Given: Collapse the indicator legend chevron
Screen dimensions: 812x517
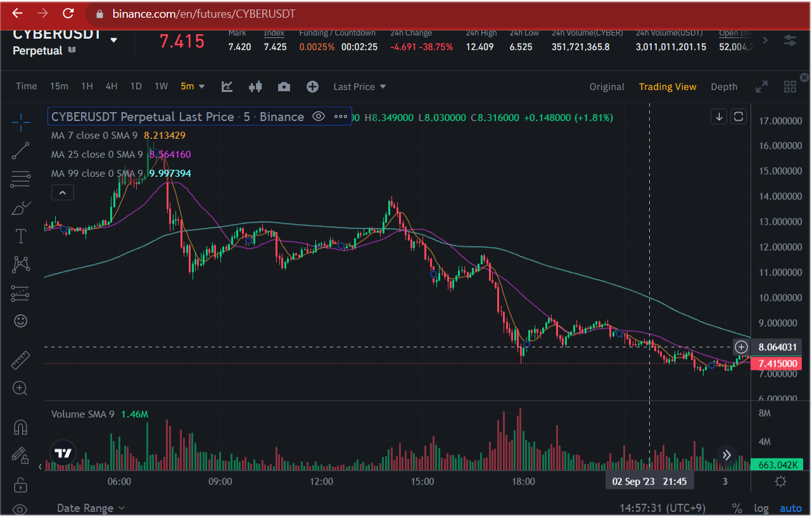Looking at the screenshot, I should [62, 193].
